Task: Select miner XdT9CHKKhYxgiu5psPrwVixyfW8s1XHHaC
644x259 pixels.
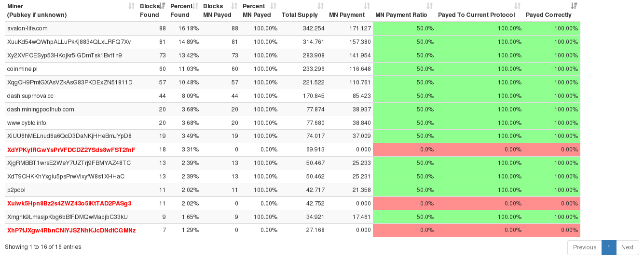Action: (x=66, y=177)
